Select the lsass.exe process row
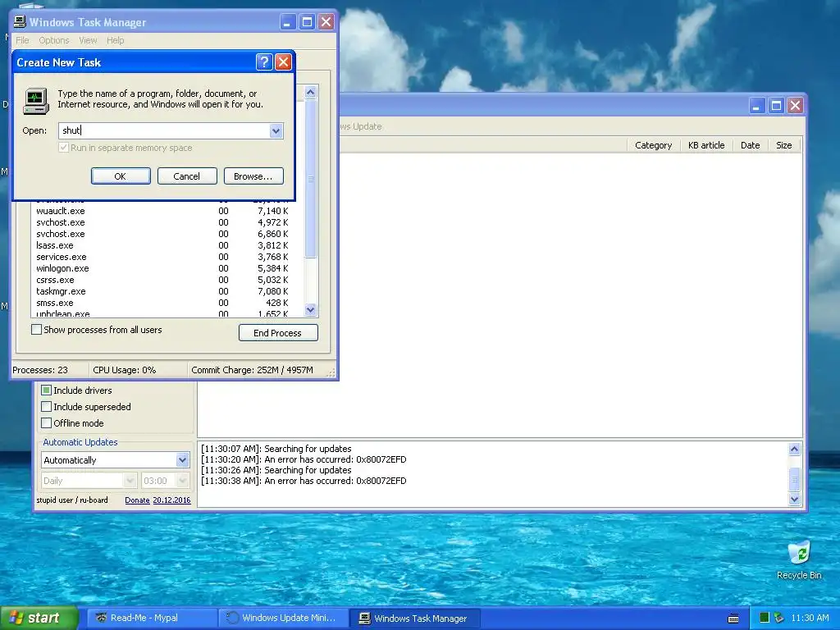840x630 pixels. 167,245
